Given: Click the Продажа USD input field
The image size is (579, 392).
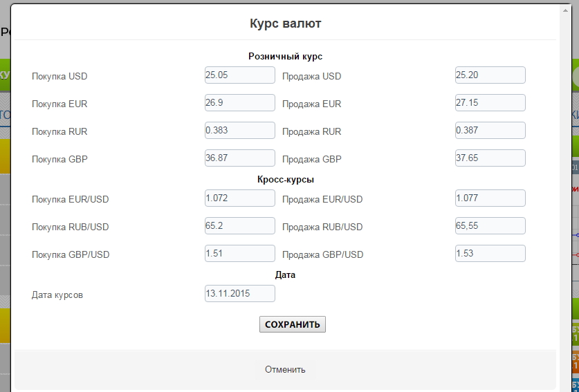Looking at the screenshot, I should [490, 75].
